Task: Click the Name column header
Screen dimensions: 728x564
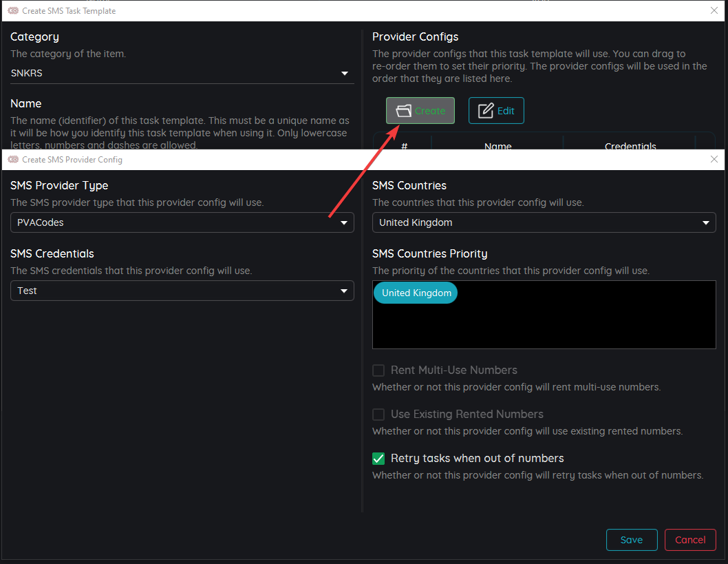Action: tap(497, 145)
